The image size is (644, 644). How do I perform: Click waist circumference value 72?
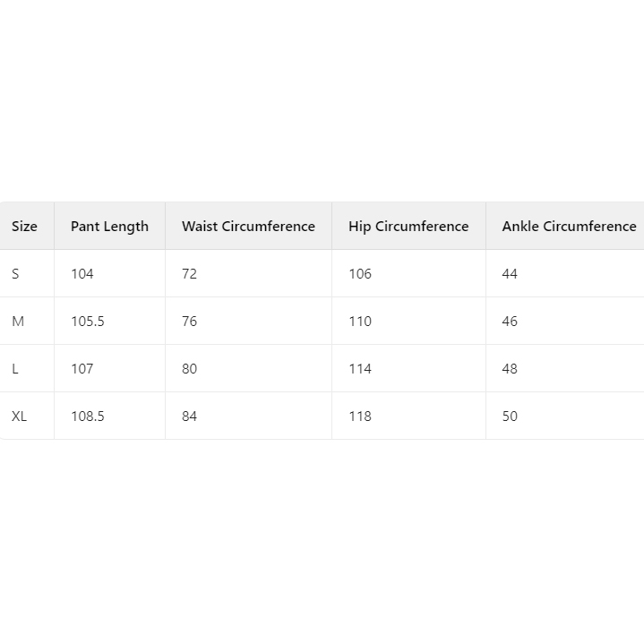189,274
